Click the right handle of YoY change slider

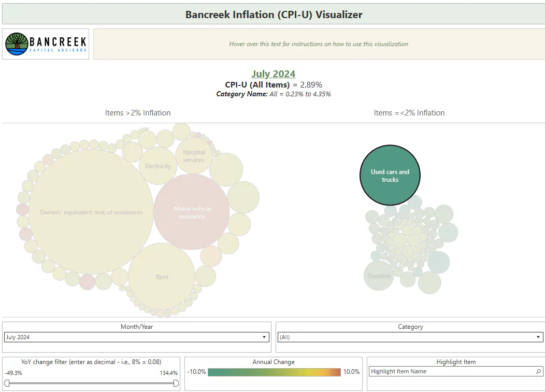point(176,383)
